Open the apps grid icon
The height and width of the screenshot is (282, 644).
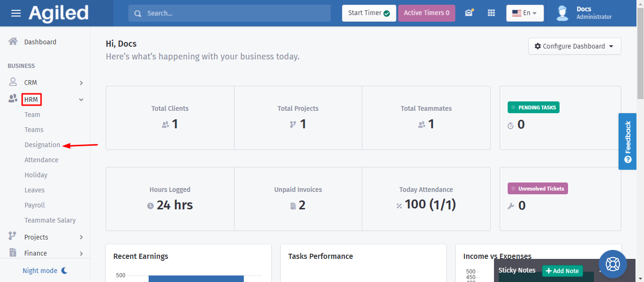491,13
